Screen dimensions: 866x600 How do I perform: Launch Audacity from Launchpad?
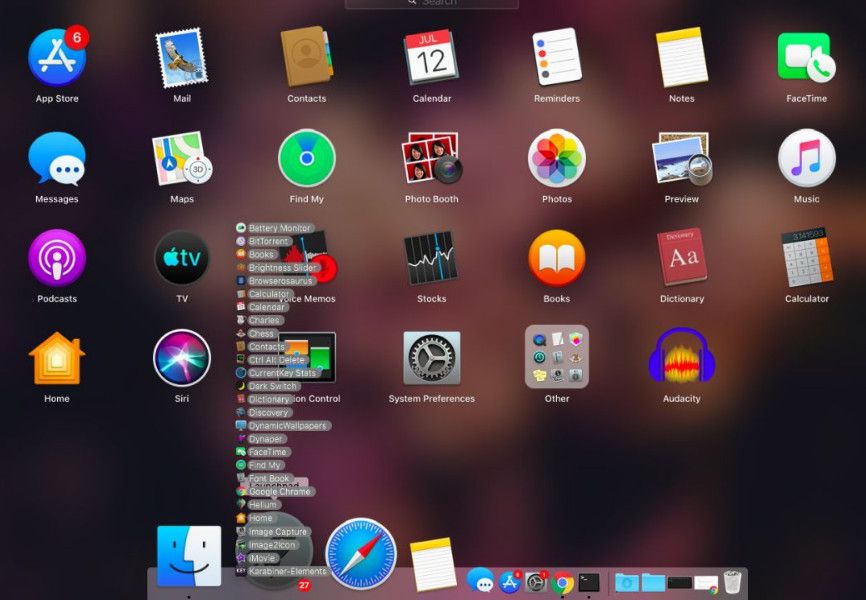coord(681,357)
